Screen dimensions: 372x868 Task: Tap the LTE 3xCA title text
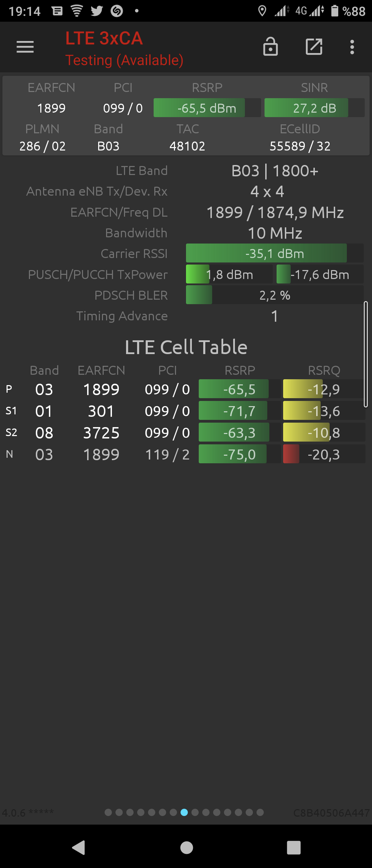click(104, 38)
